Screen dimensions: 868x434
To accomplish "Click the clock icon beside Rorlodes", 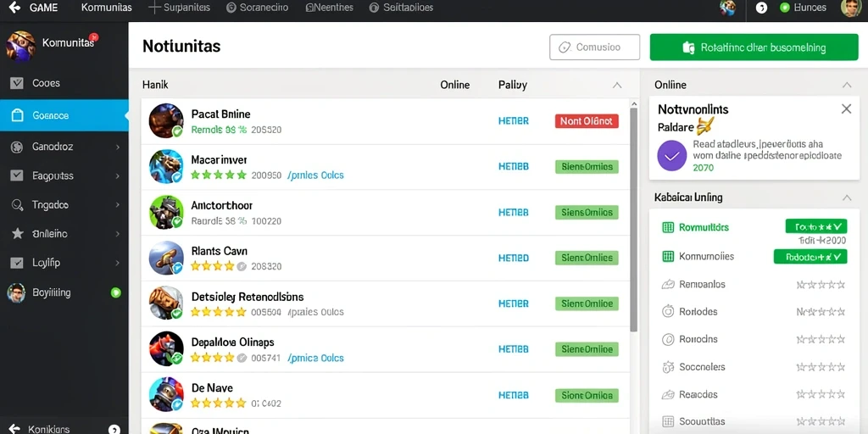I will [x=668, y=312].
